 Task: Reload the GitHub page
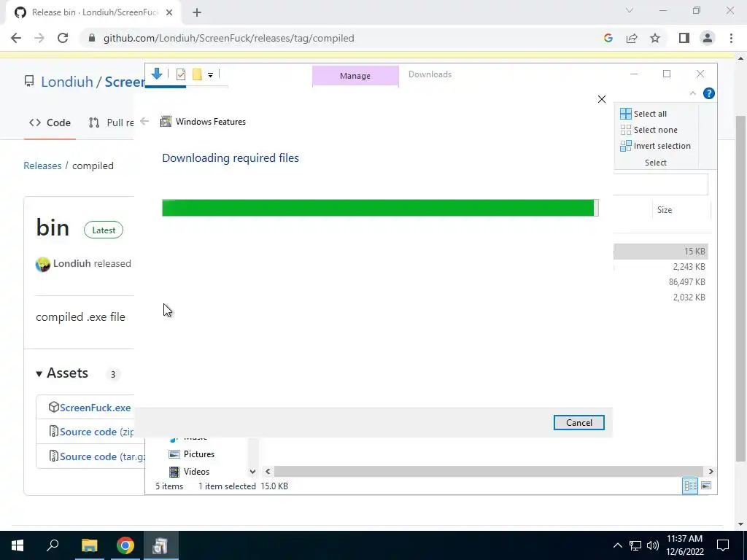[x=63, y=38]
